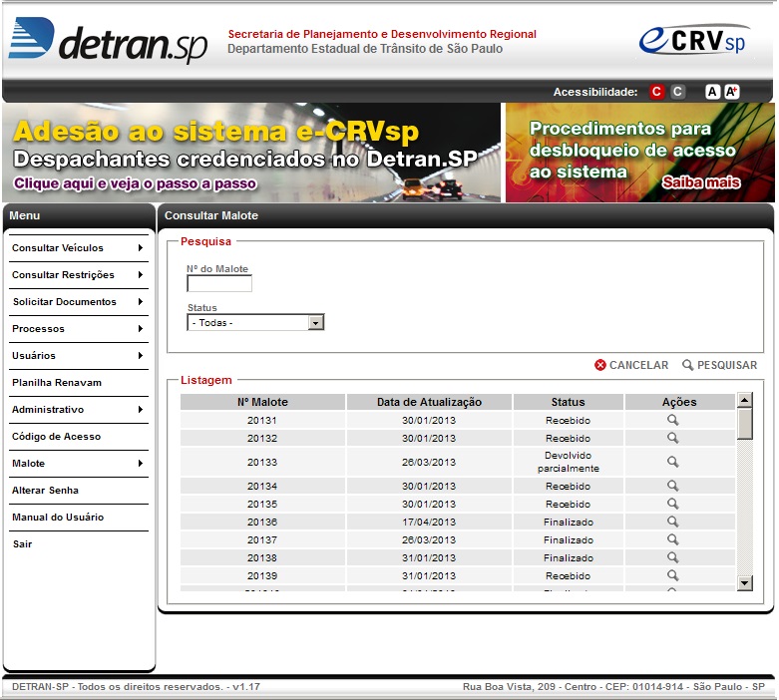Click the Status column header
This screenshot has height=700, width=779.
568,402
